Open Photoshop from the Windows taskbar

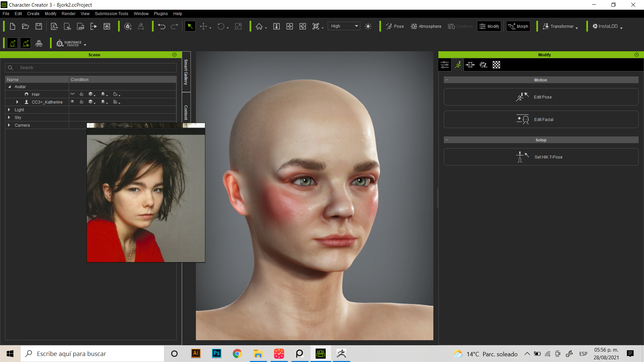point(217,354)
